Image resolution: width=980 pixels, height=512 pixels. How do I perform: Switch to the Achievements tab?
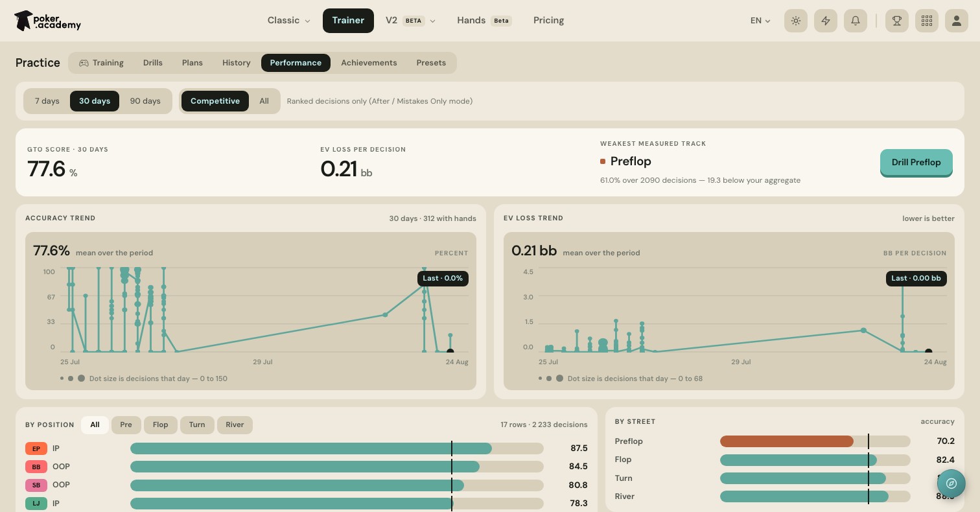[369, 63]
